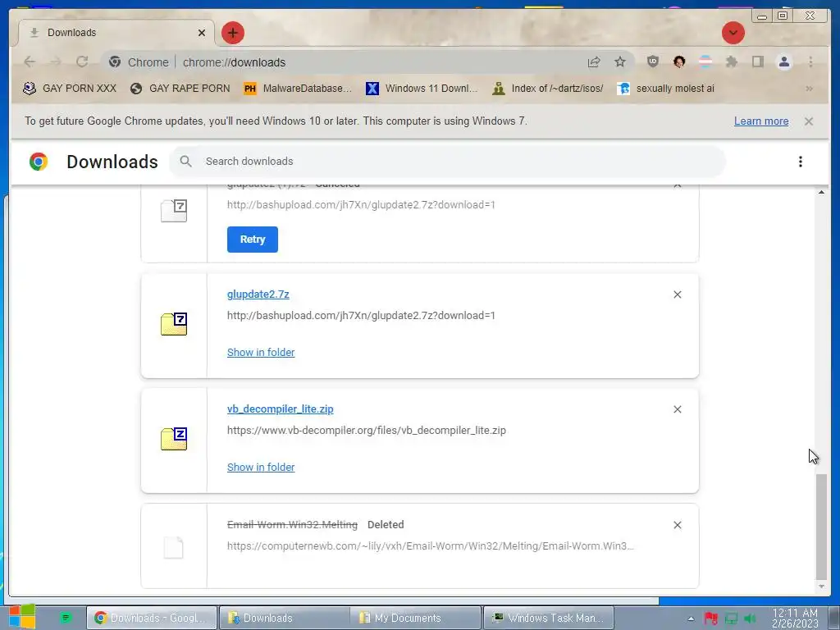This screenshot has width=840, height=630.
Task: Retry the canceled glupdate2 download
Action: pos(253,240)
